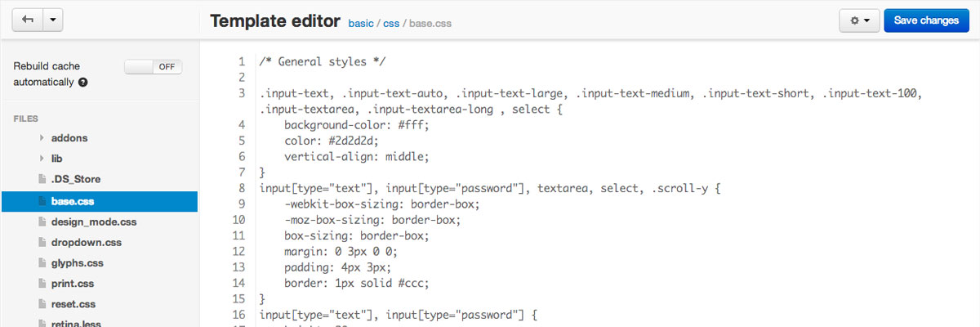980x327 pixels.
Task: Go to the basic breadcrumb link
Action: click(x=360, y=24)
